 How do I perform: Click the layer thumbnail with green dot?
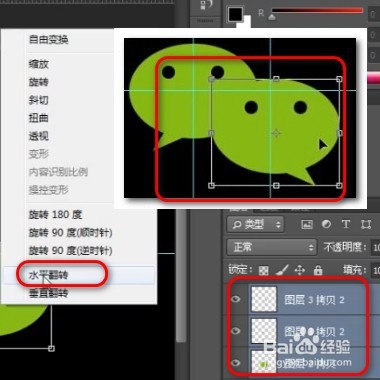tap(264, 361)
